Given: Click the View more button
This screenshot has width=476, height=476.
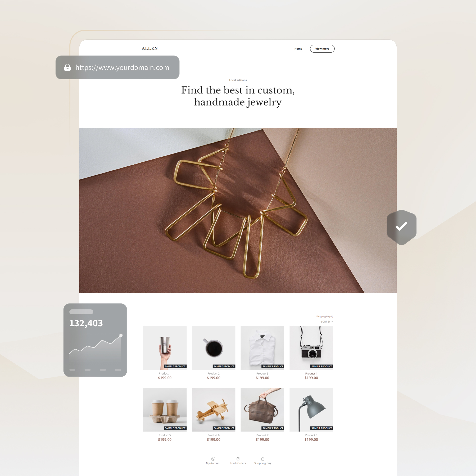Looking at the screenshot, I should tap(322, 48).
